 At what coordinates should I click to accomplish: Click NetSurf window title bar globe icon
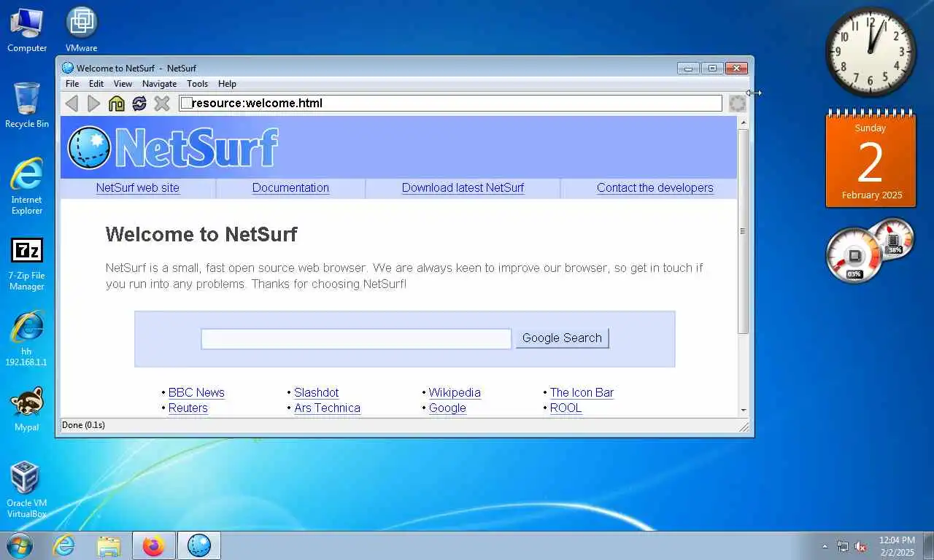[x=68, y=68]
